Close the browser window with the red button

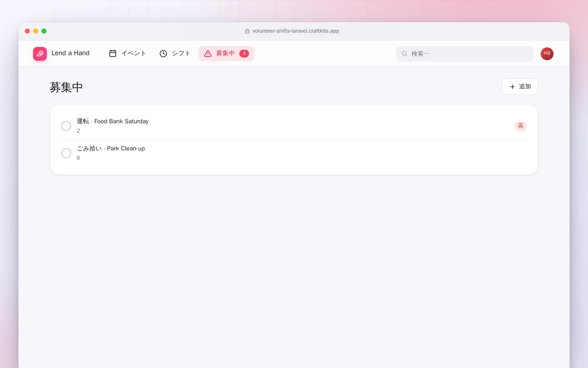(x=27, y=31)
